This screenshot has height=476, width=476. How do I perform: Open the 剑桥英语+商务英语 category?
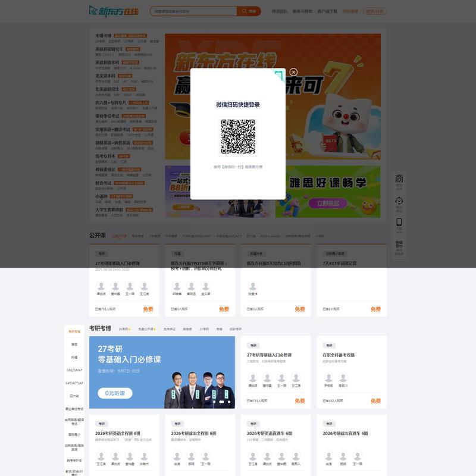tap(112, 143)
